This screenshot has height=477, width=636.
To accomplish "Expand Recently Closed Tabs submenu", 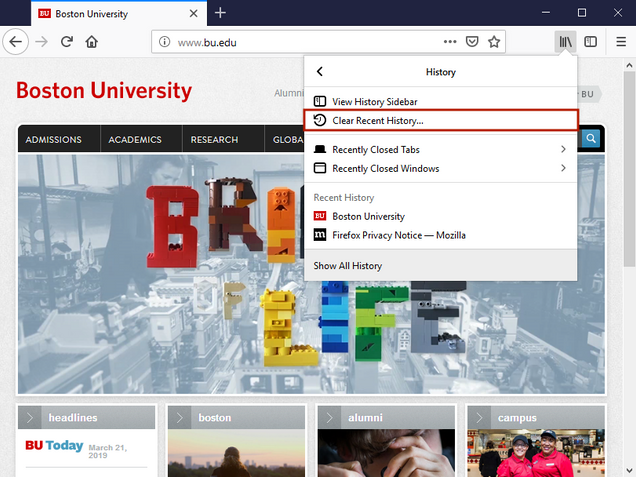I will pyautogui.click(x=441, y=149).
